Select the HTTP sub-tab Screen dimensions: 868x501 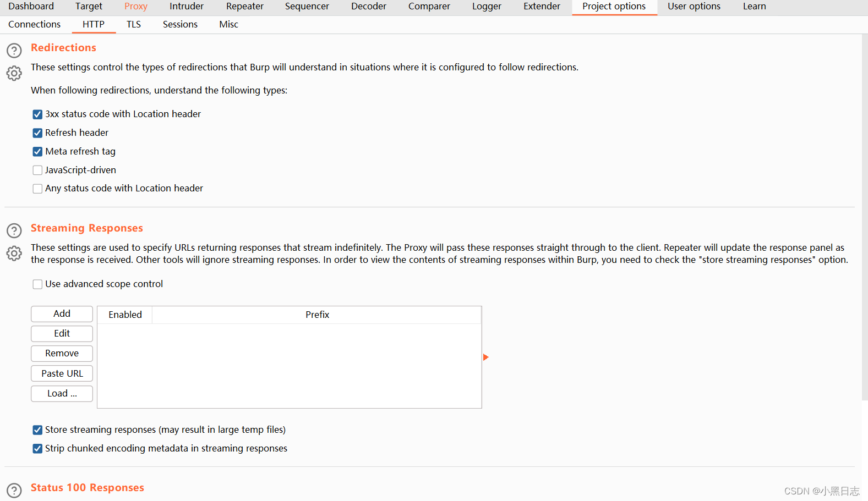point(94,25)
